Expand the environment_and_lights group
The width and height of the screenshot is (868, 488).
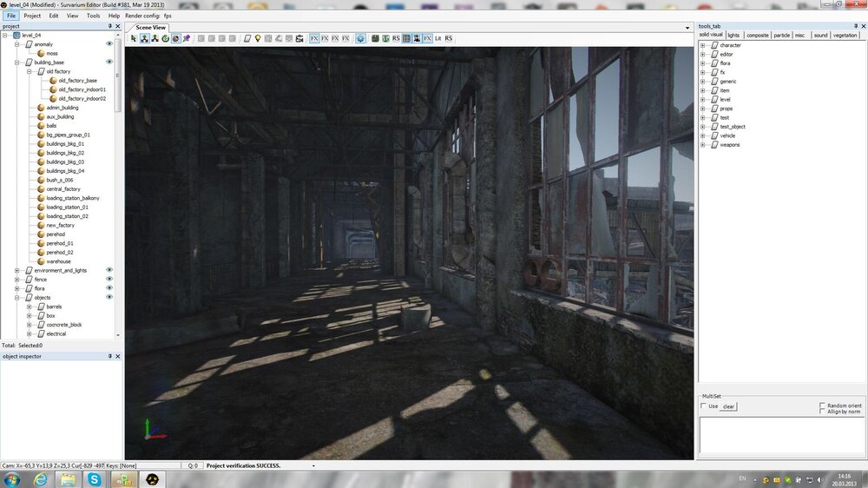coord(17,270)
